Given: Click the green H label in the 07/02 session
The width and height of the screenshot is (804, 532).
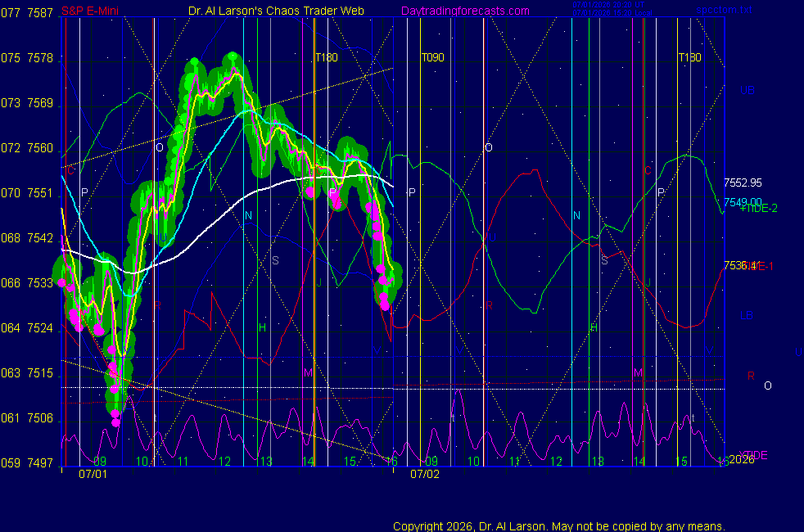Looking at the screenshot, I should click(x=594, y=327).
